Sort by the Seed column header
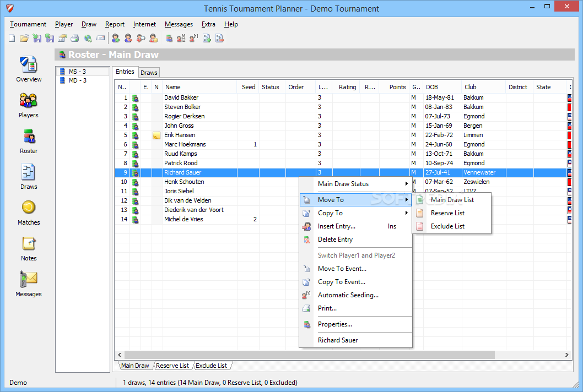This screenshot has width=583, height=392. 248,87
